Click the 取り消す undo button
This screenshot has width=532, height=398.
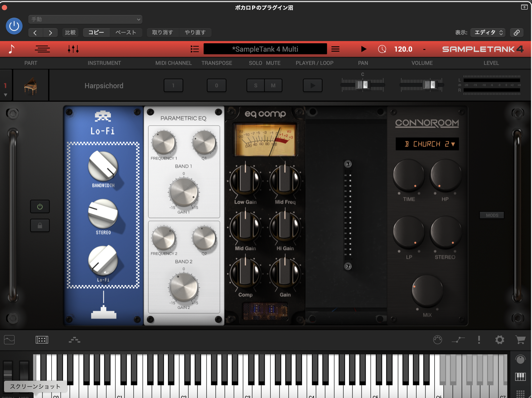162,33
